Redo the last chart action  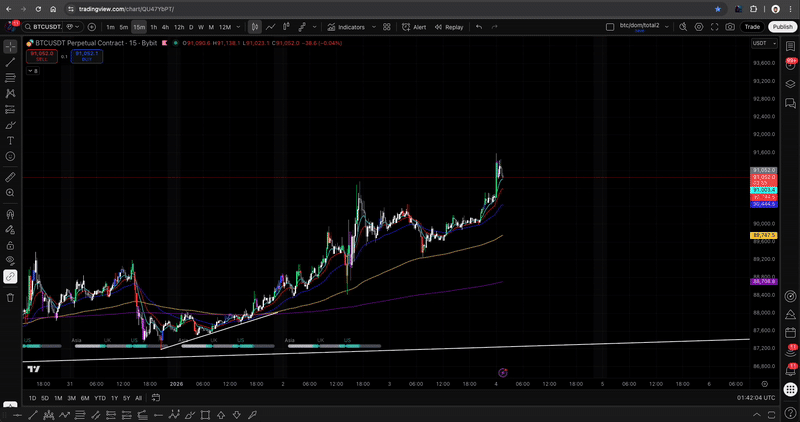(x=494, y=27)
